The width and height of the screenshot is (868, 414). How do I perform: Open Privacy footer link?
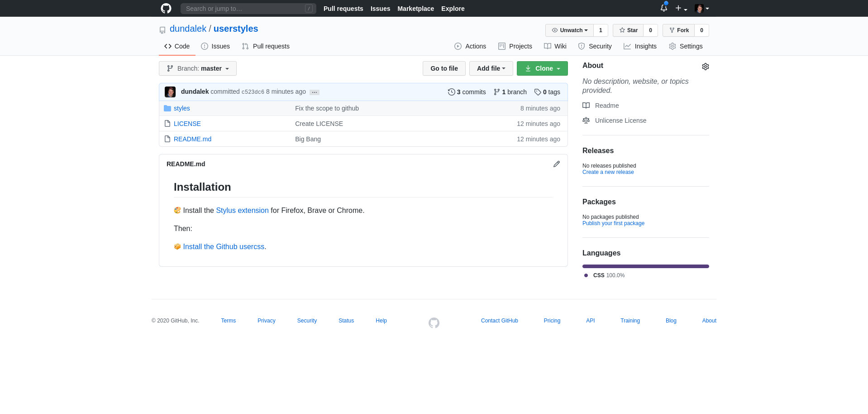tap(266, 321)
